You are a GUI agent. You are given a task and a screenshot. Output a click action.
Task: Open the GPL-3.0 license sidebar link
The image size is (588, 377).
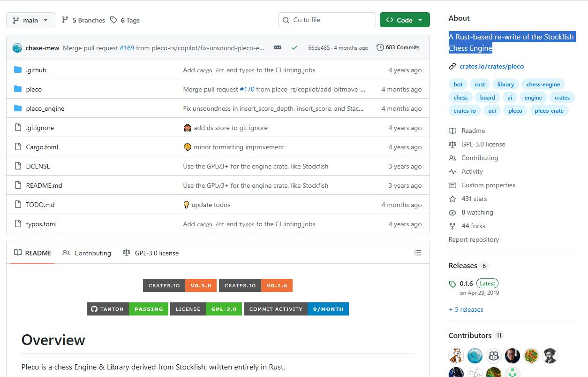[477, 144]
